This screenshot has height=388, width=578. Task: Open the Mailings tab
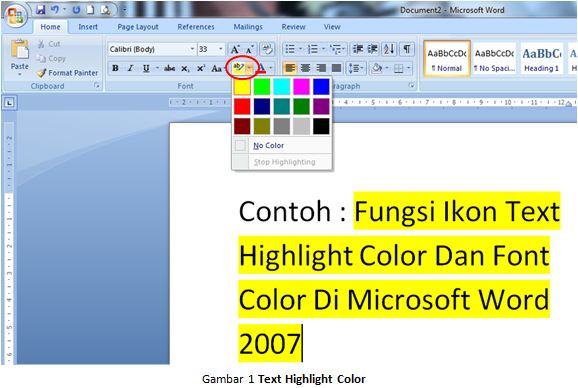248,27
